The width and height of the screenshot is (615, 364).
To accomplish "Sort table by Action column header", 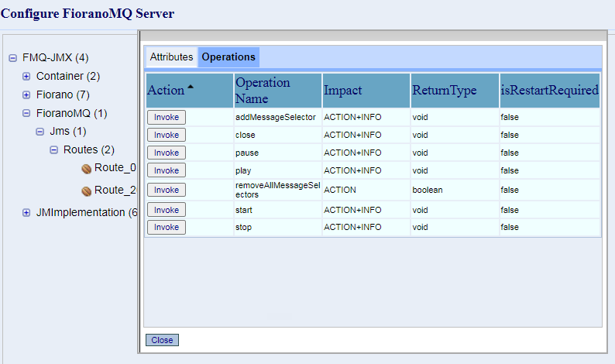I will (190, 91).
